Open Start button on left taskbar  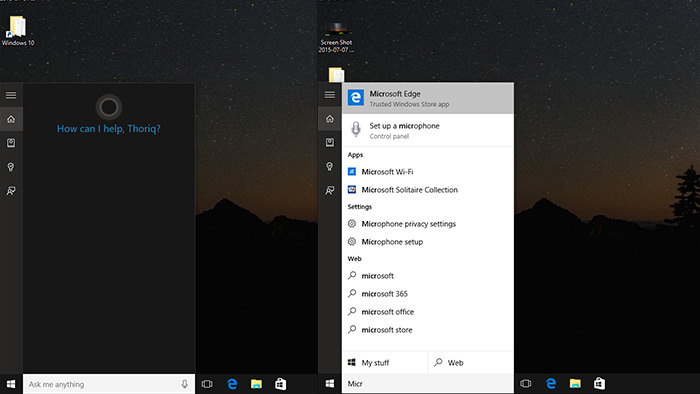tap(11, 384)
